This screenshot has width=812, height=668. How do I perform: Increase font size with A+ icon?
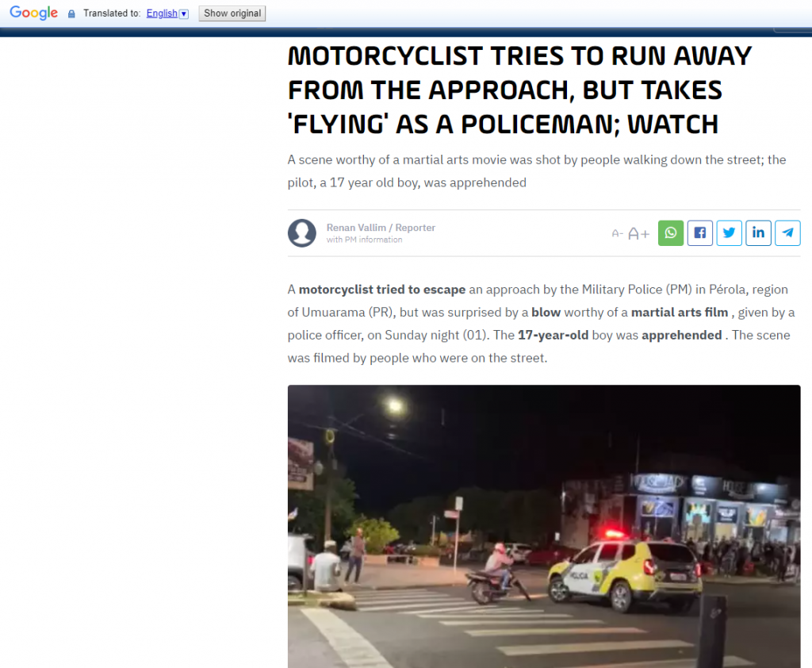[x=638, y=234]
